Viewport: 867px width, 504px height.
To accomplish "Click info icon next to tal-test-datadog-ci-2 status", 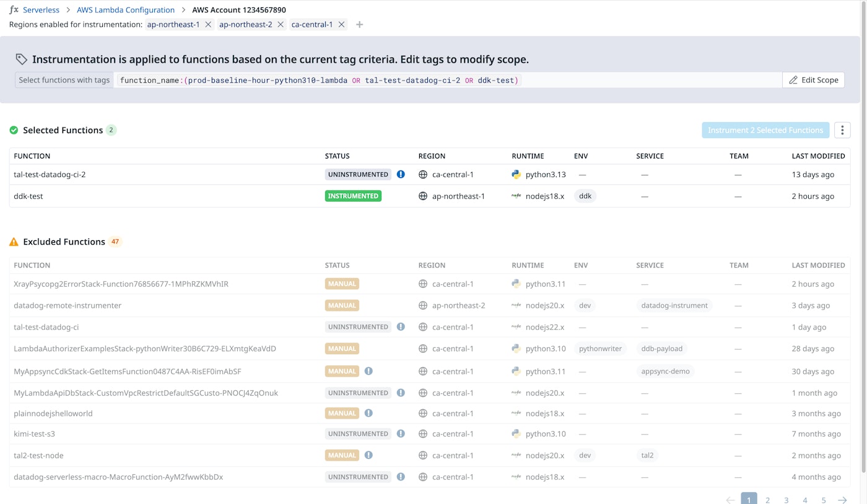I will point(401,175).
